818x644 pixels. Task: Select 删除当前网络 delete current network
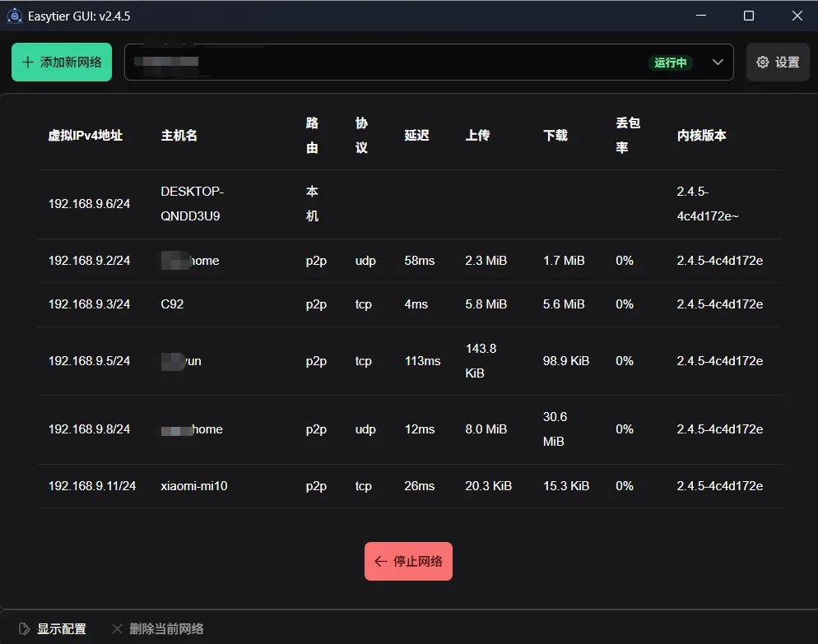pyautogui.click(x=158, y=629)
